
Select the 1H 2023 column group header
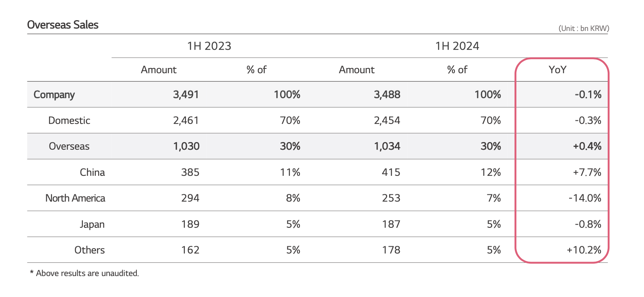[209, 46]
